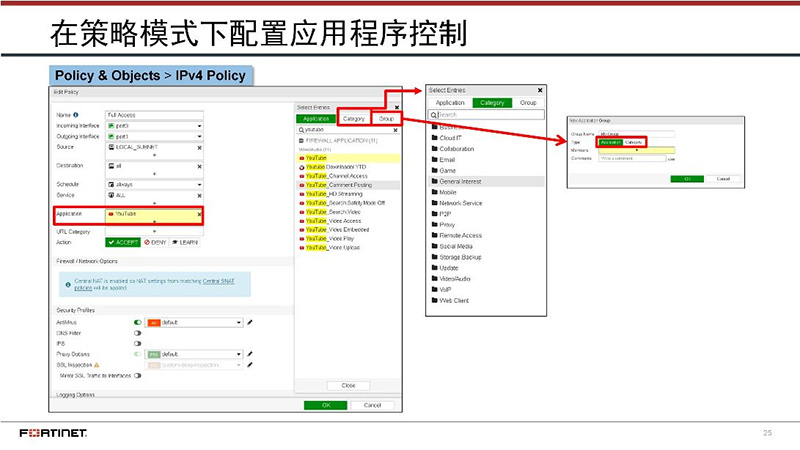
Task: Choose Application type in New Application Group
Action: click(x=611, y=142)
